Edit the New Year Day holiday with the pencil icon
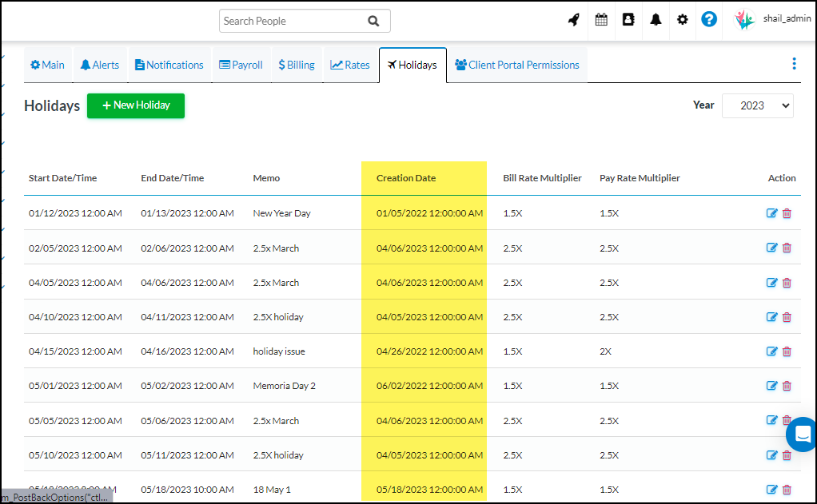 pos(771,213)
